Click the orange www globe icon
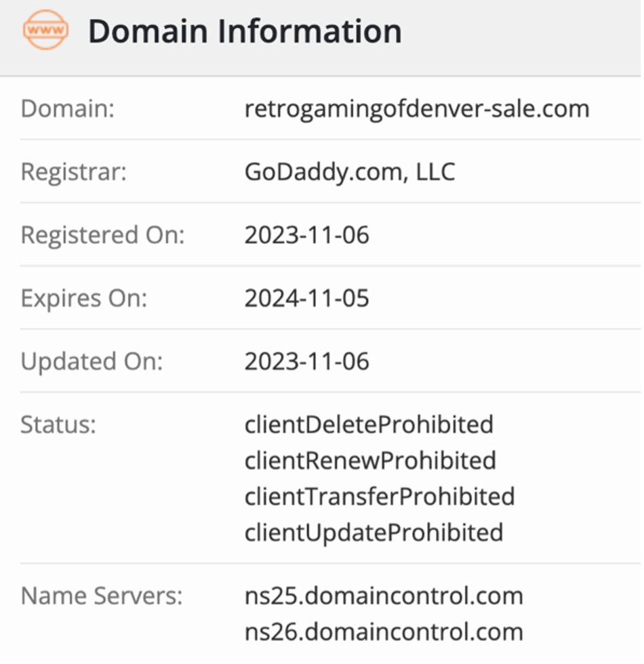The height and width of the screenshot is (664, 644). (x=45, y=30)
